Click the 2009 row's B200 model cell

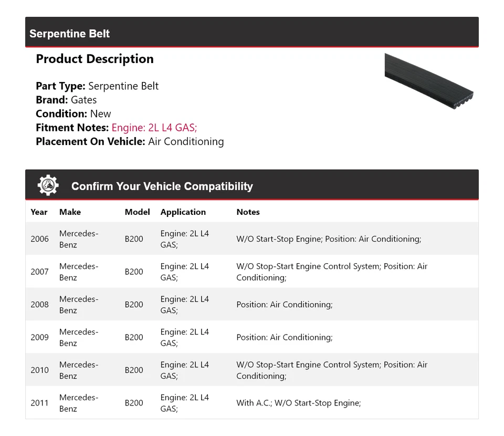coord(134,337)
